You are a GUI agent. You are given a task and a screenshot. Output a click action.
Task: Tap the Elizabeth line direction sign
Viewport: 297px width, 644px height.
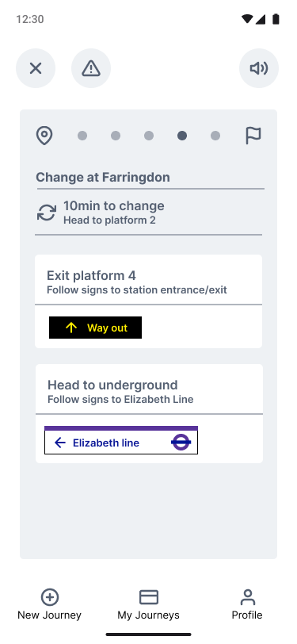[x=121, y=440]
